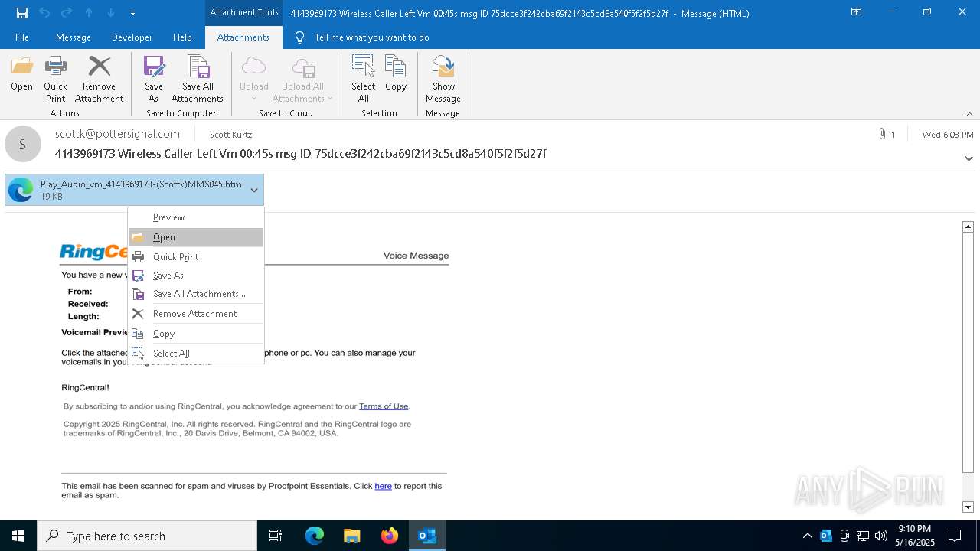Click Remove Attachment in the ribbon
980x551 pixels.
pos(99,79)
